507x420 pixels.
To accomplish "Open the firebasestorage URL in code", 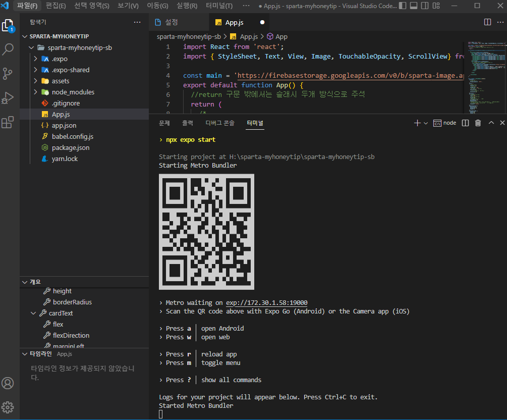I will tap(351, 75).
